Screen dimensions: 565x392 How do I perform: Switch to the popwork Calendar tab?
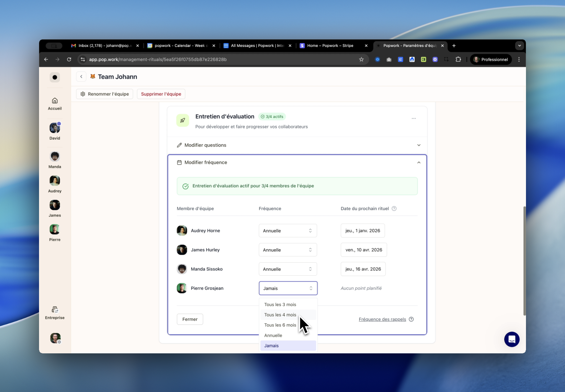coord(181,46)
